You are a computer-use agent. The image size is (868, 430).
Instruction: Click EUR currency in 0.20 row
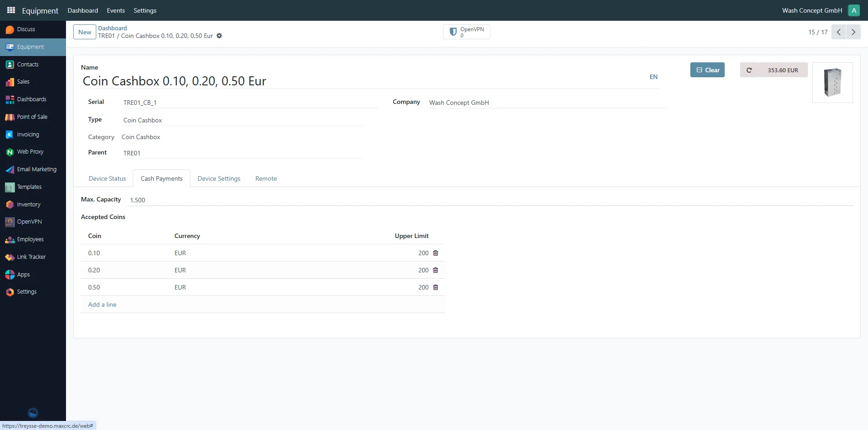[180, 270]
